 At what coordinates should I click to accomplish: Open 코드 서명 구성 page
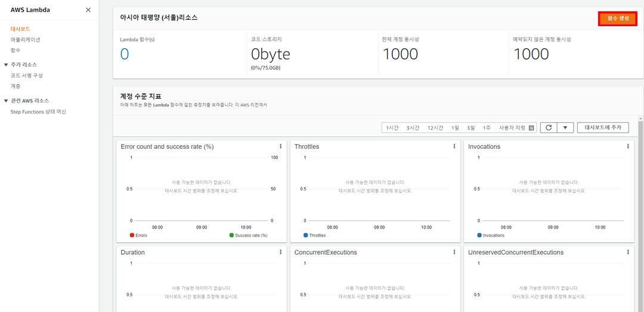(x=27, y=76)
